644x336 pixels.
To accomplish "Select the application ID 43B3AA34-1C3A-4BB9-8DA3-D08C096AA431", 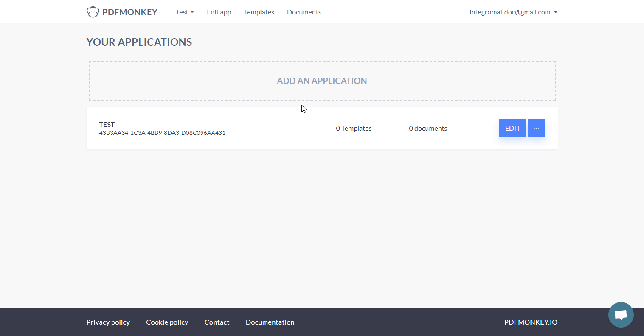I will pyautogui.click(x=162, y=133).
